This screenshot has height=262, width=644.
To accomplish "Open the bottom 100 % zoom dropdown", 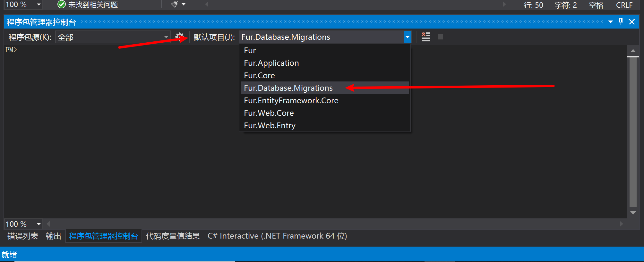I will tap(39, 224).
